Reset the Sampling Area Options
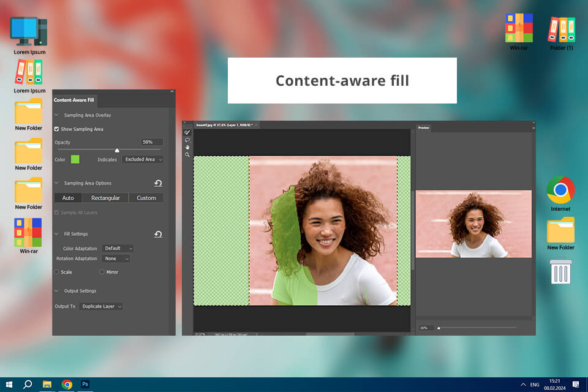The height and width of the screenshot is (392, 588). tap(158, 183)
